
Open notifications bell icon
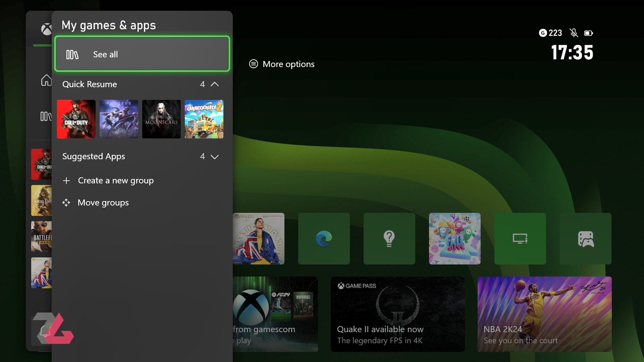45,331
